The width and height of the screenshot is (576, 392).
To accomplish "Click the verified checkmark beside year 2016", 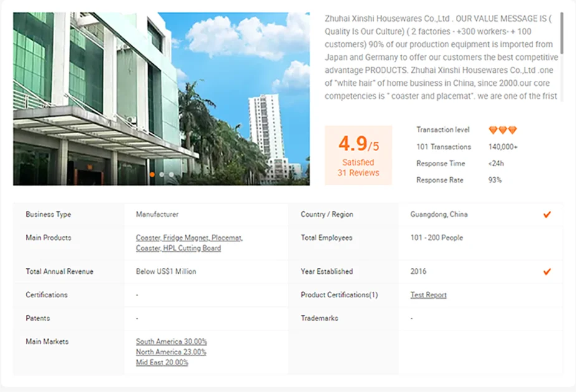I will [x=547, y=272].
